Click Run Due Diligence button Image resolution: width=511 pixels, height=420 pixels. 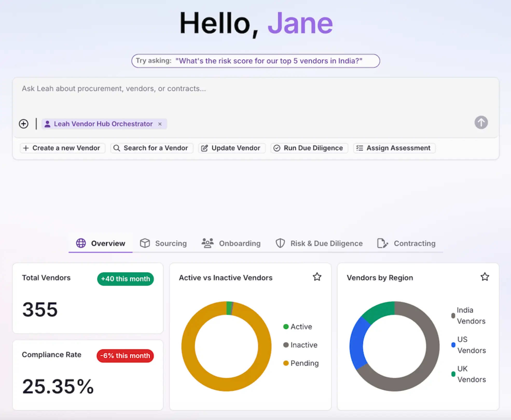[x=309, y=148]
